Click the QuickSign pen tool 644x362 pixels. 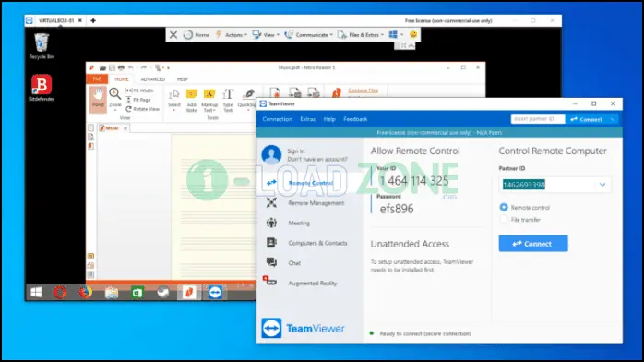click(x=247, y=99)
